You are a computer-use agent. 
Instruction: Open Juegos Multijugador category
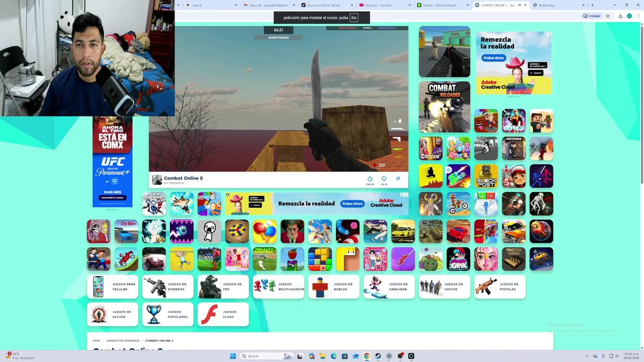279,287
